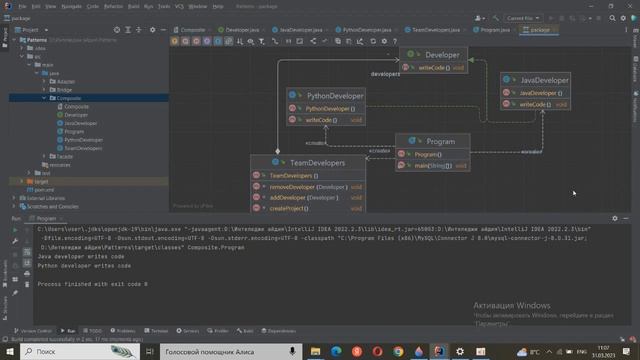Click Build project hammer icon

(496, 18)
